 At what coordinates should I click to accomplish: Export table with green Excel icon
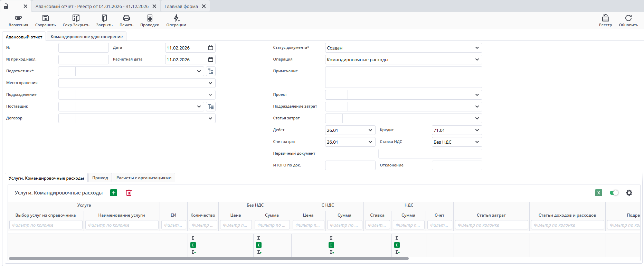tap(599, 193)
